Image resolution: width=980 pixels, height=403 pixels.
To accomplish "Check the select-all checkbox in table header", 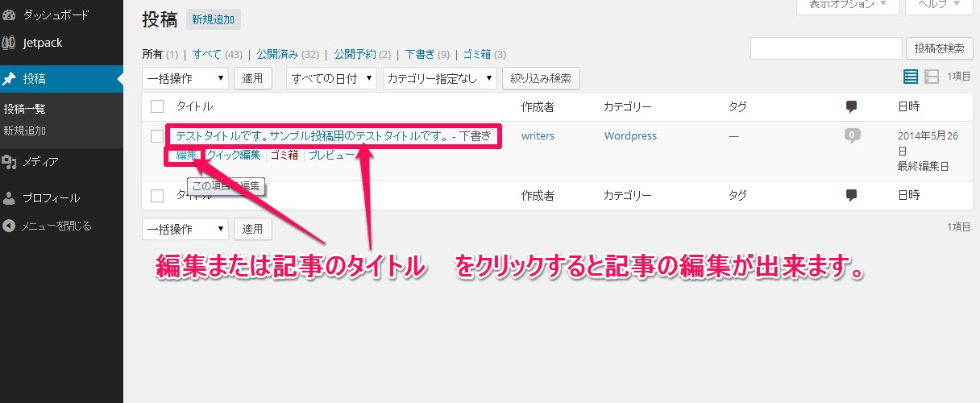I will [x=157, y=106].
